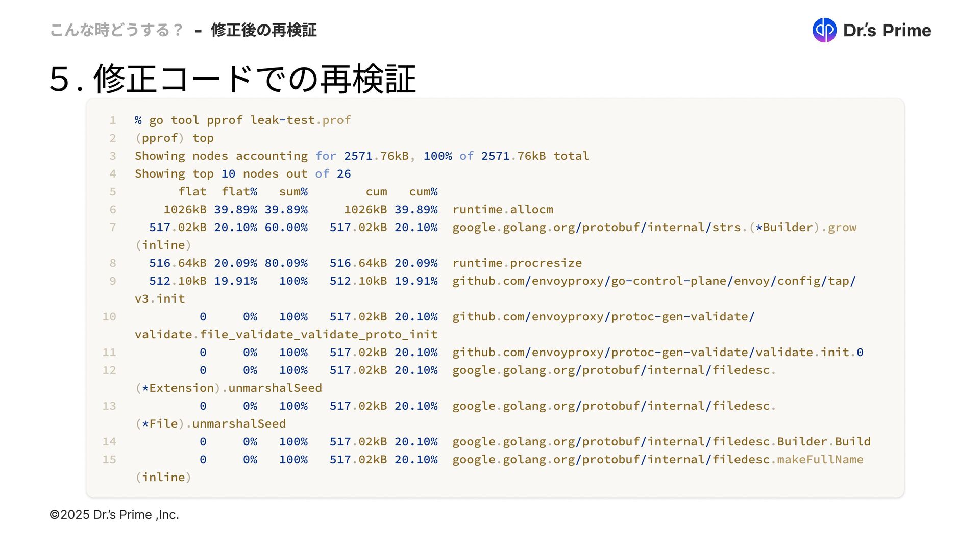Click the copyright text ©2025 Dr.'s Prime
980x551 pixels.
114,514
